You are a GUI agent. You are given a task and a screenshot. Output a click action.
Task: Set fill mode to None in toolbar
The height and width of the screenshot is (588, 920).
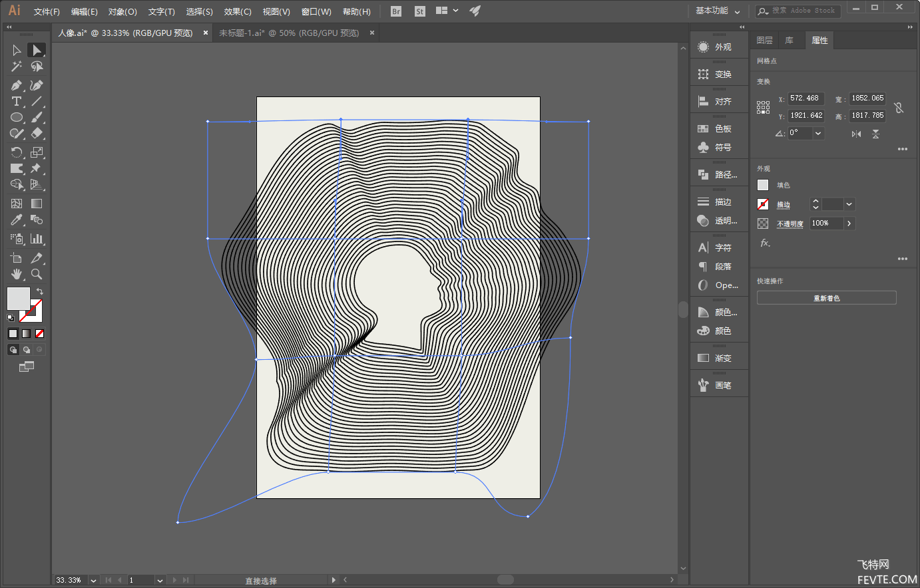pyautogui.click(x=40, y=334)
